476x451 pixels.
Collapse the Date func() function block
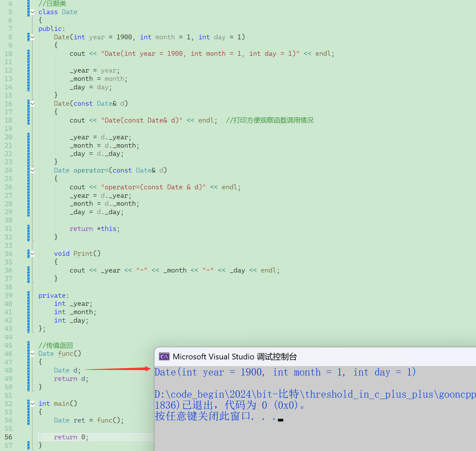click(33, 354)
